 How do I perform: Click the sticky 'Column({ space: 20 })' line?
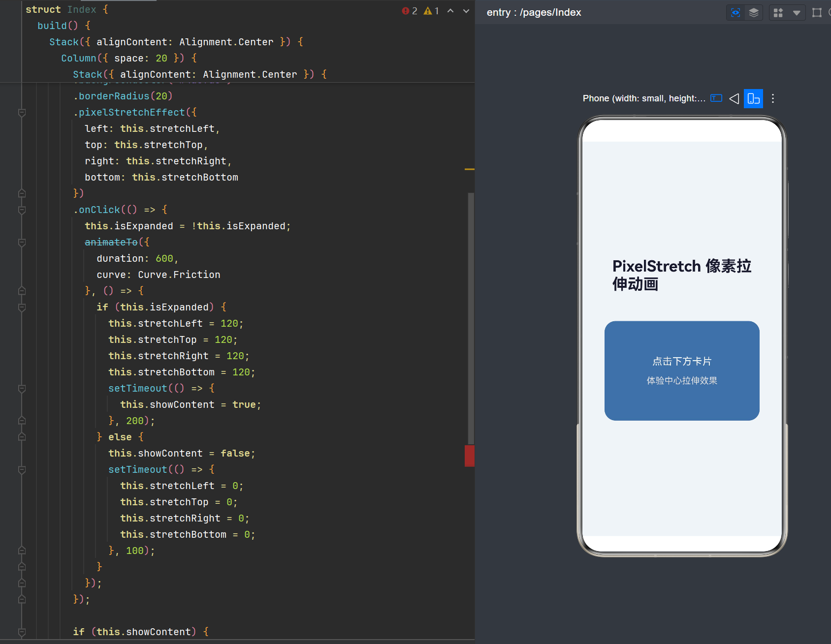click(129, 58)
